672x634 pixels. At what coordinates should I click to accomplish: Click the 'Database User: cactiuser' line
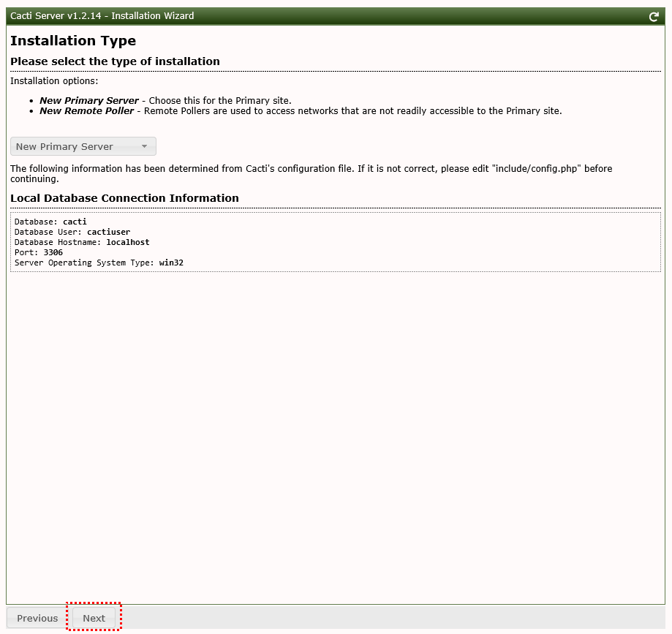pos(72,232)
